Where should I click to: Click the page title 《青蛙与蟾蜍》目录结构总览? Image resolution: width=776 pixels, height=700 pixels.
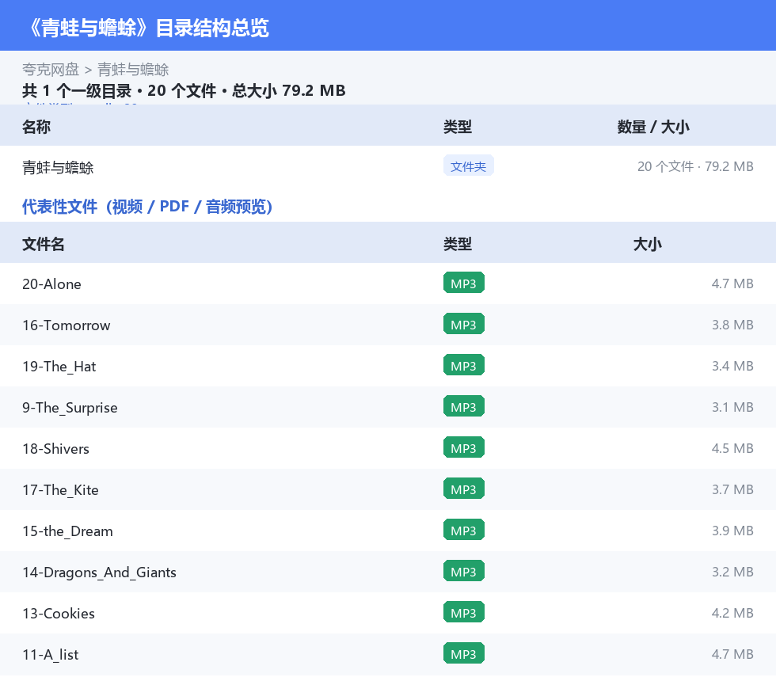[x=146, y=28]
